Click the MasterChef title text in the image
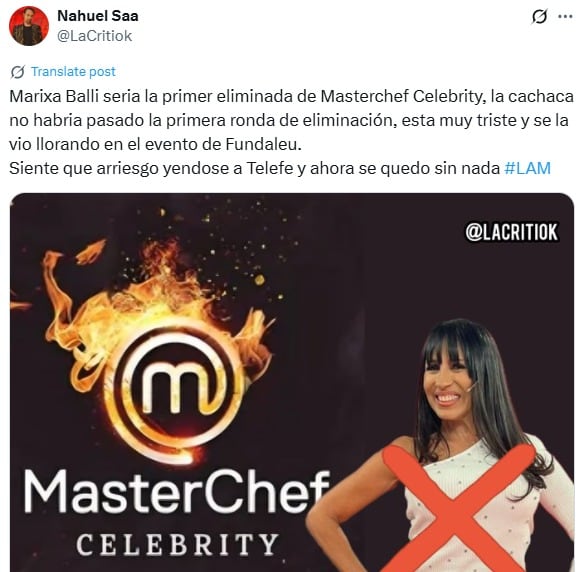The height and width of the screenshot is (572, 585). (x=177, y=491)
